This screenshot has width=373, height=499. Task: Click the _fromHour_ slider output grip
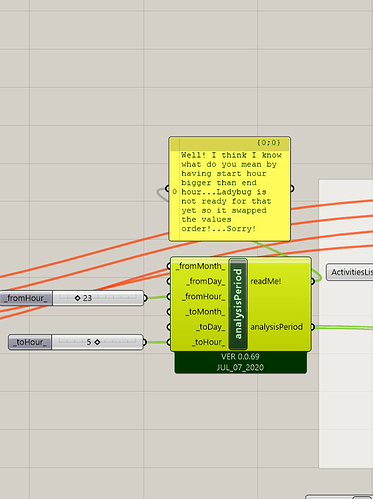tap(145, 298)
